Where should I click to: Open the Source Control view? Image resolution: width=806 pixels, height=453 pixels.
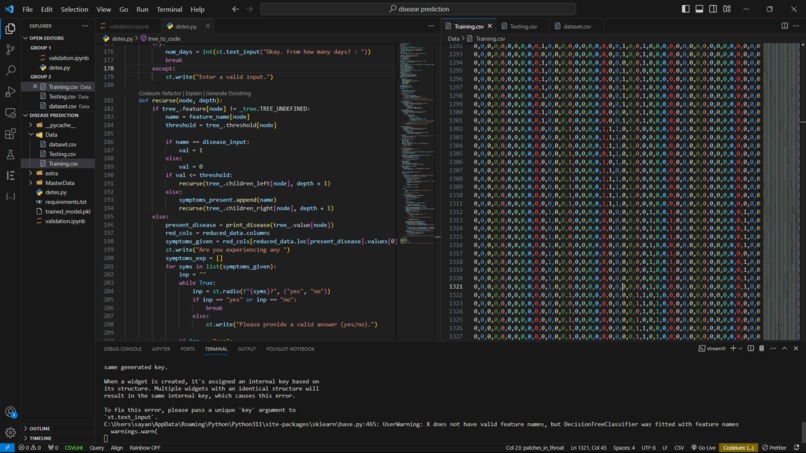click(10, 50)
